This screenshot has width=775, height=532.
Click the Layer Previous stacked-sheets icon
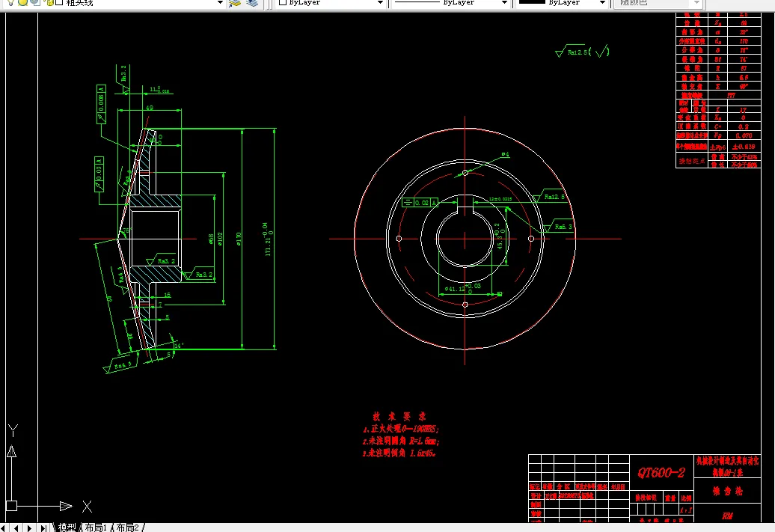point(252,3)
